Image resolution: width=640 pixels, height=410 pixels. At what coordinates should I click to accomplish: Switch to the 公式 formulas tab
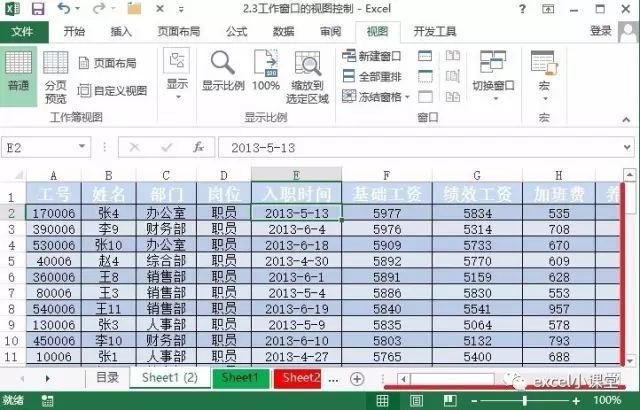point(236,31)
